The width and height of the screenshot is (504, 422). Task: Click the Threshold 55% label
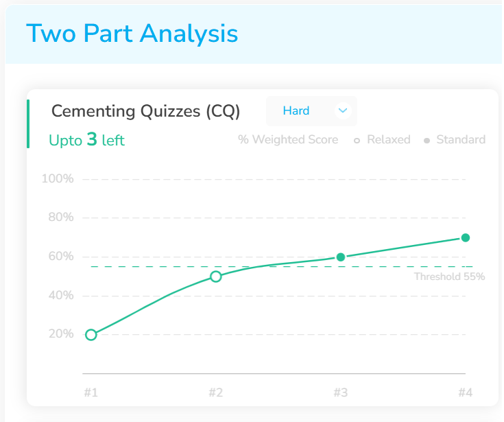449,277
